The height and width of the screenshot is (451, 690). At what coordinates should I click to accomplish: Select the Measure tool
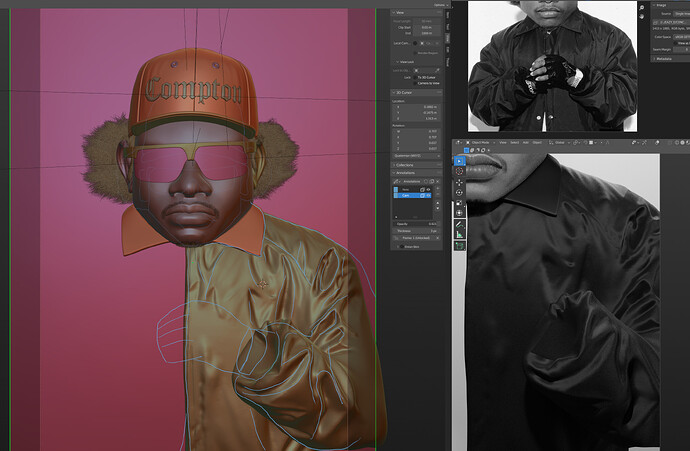[459, 234]
